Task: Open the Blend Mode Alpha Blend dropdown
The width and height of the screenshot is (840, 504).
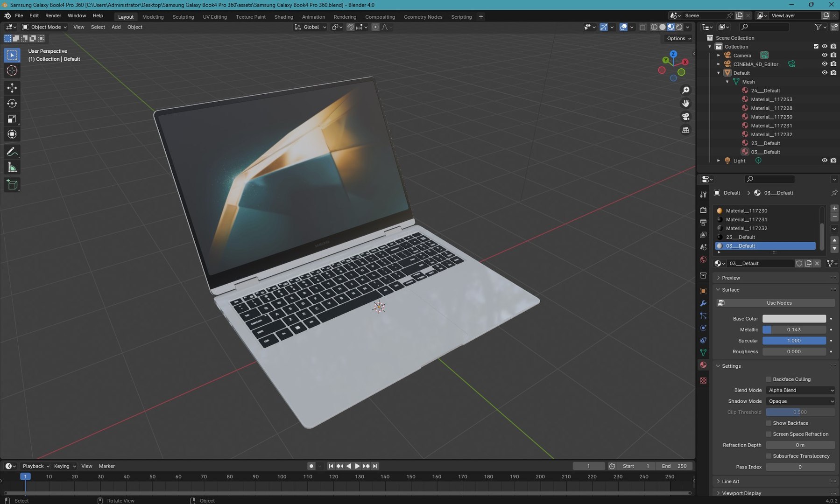Action: pos(800,391)
